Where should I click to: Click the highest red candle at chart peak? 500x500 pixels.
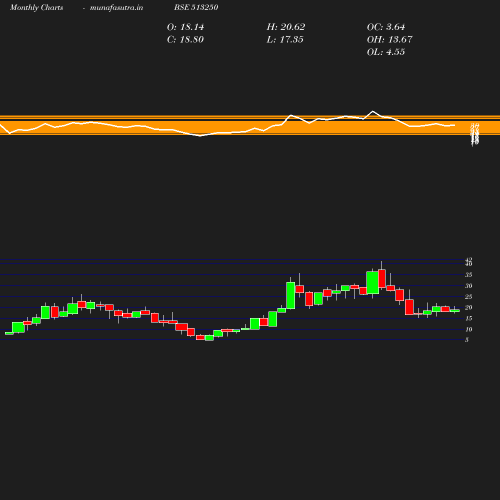coord(382,278)
